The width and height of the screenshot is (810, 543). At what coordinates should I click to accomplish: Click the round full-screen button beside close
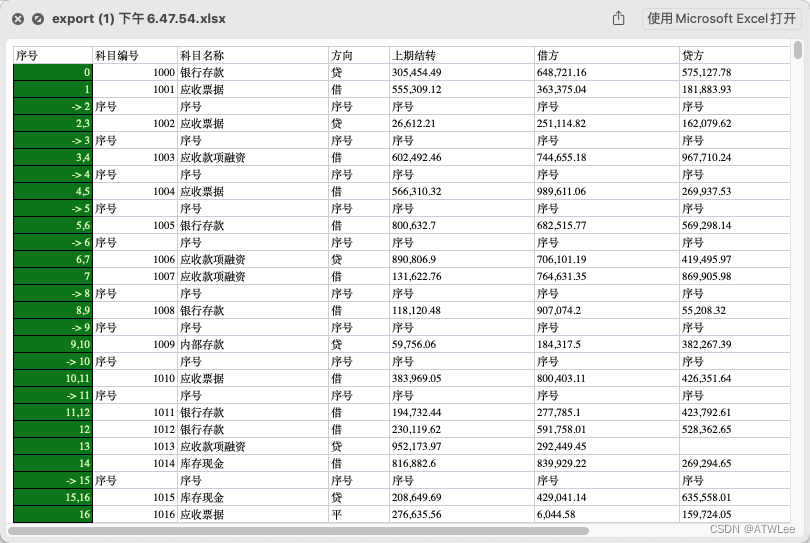click(38, 19)
